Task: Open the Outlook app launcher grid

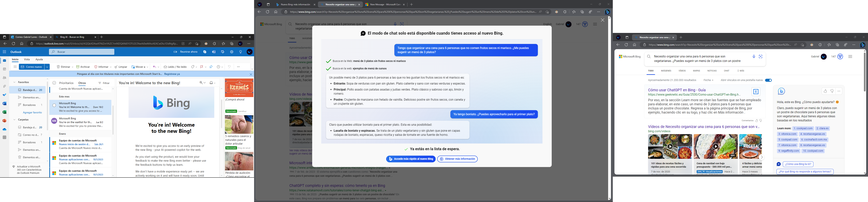Action: 4,52
